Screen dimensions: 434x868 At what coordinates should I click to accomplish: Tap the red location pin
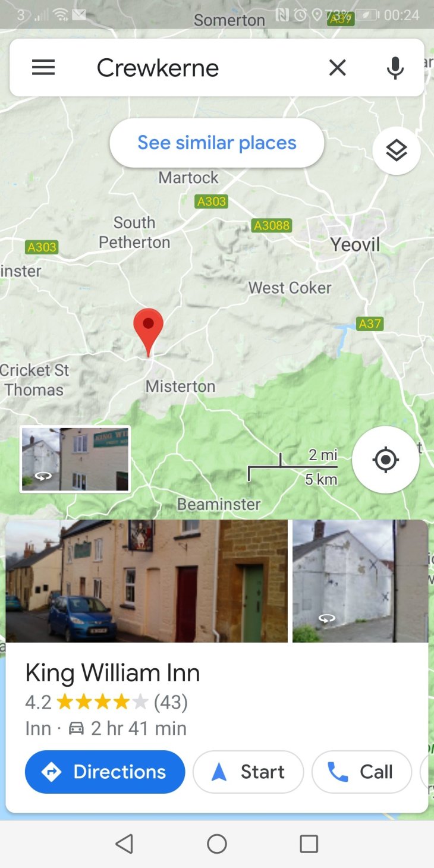[x=148, y=332]
